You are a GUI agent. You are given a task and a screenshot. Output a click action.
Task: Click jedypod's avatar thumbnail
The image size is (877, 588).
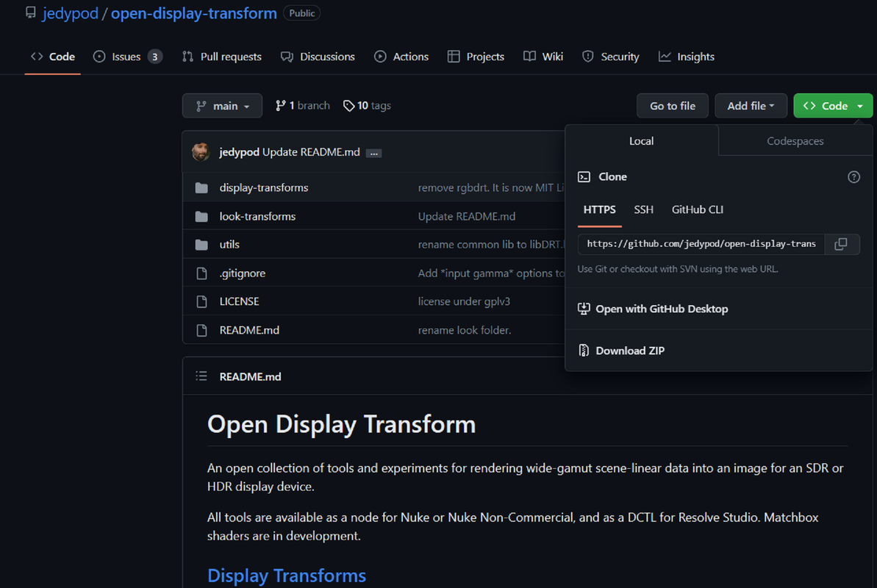(x=201, y=151)
